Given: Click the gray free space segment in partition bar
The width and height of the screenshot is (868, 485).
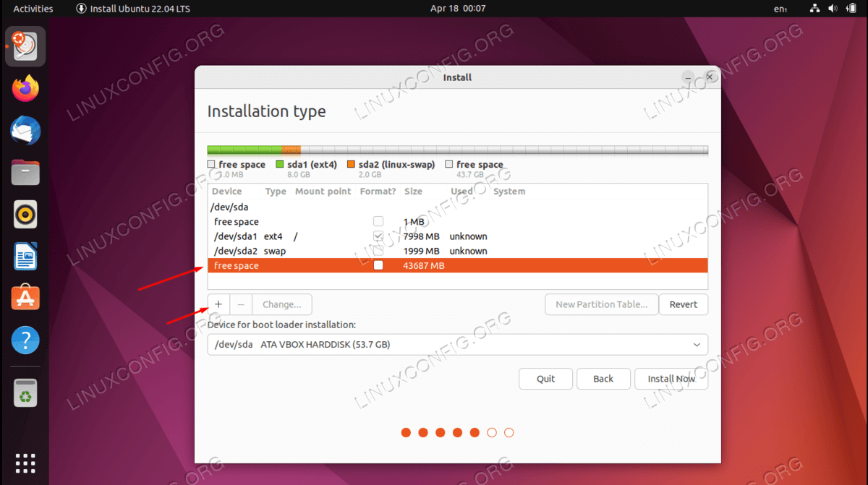Looking at the screenshot, I should pyautogui.click(x=504, y=150).
